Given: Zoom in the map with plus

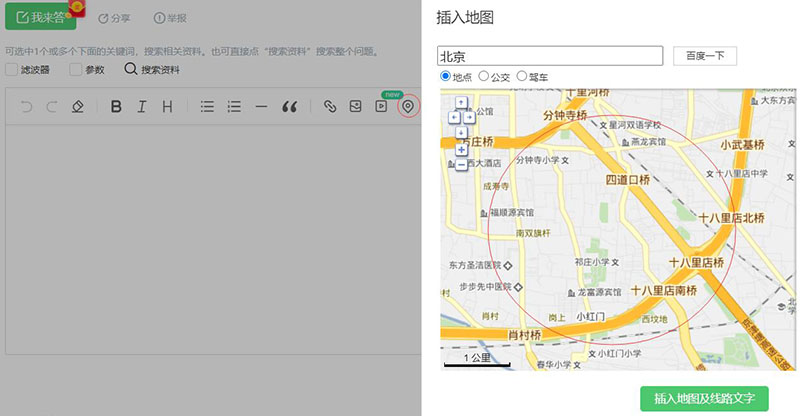Looking at the screenshot, I should 461,150.
